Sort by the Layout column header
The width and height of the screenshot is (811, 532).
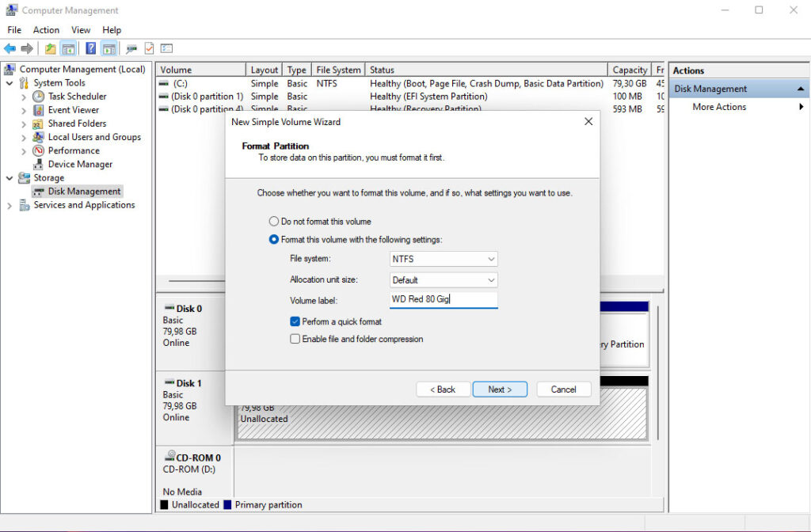coord(265,70)
